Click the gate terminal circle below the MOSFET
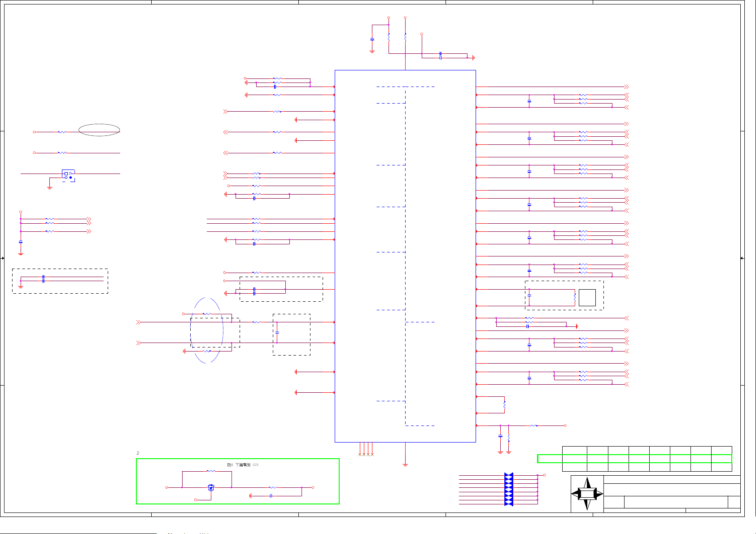Screen dimensions: 756x534 pyautogui.click(x=195, y=499)
